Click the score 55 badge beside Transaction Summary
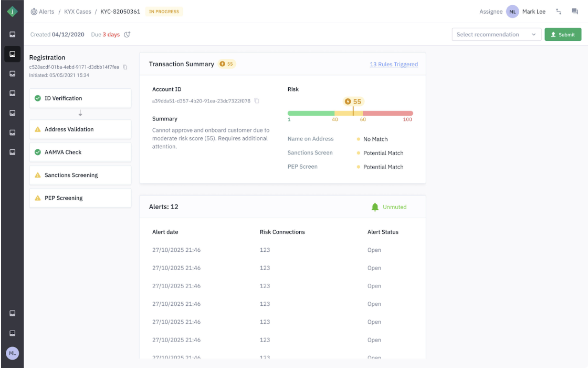 tap(227, 64)
